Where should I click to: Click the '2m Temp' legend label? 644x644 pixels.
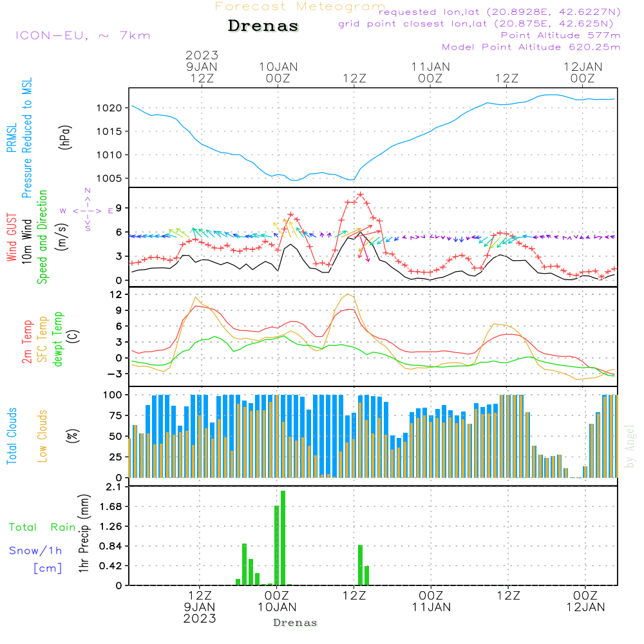tap(26, 342)
